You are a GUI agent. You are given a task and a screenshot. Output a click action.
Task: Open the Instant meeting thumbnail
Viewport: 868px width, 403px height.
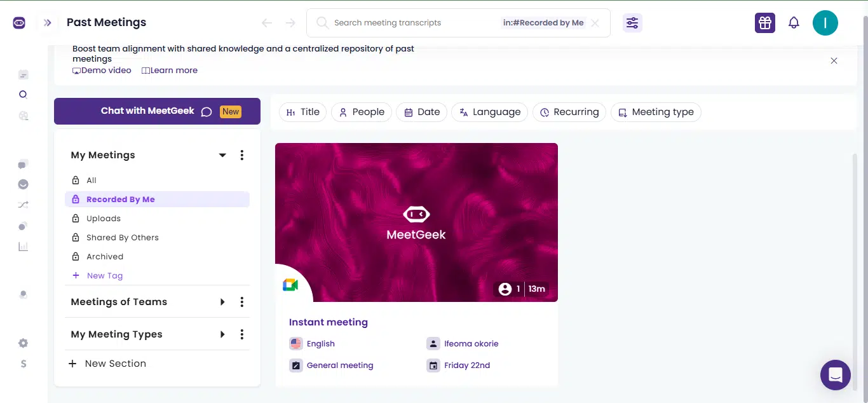click(416, 222)
